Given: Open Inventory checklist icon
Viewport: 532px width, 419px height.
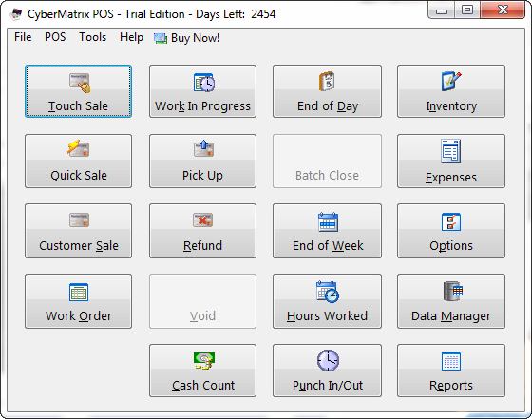Looking at the screenshot, I should pyautogui.click(x=451, y=81).
